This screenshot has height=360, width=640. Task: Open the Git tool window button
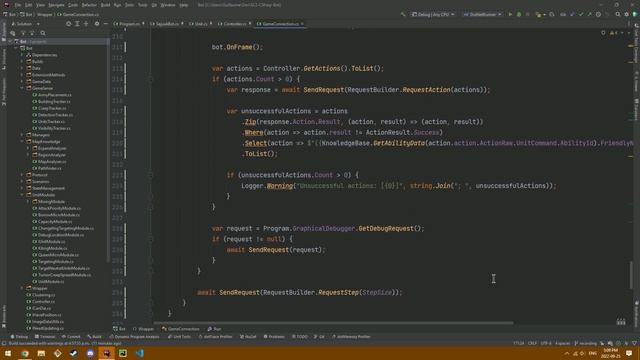tap(319, 337)
